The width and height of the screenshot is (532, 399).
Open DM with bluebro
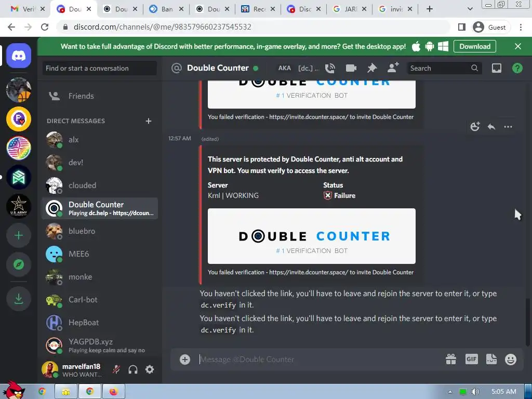pyautogui.click(x=100, y=231)
